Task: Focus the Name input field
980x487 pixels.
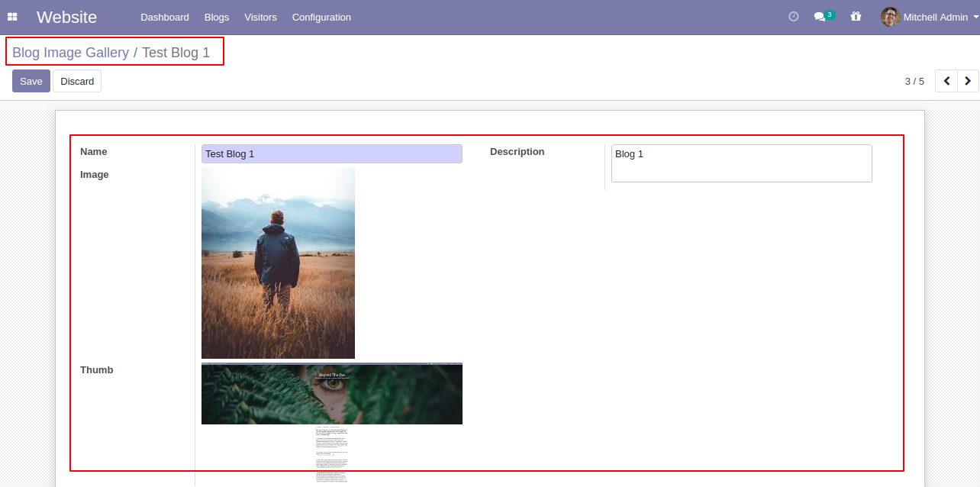Action: (x=332, y=153)
